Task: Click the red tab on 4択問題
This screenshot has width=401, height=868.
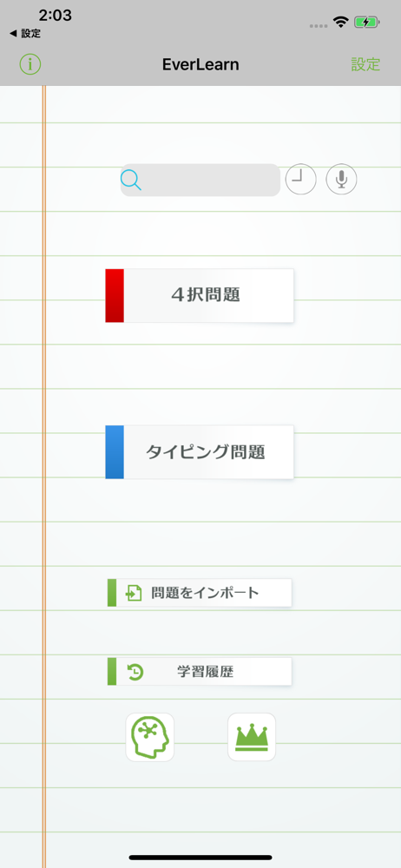Action: [115, 296]
